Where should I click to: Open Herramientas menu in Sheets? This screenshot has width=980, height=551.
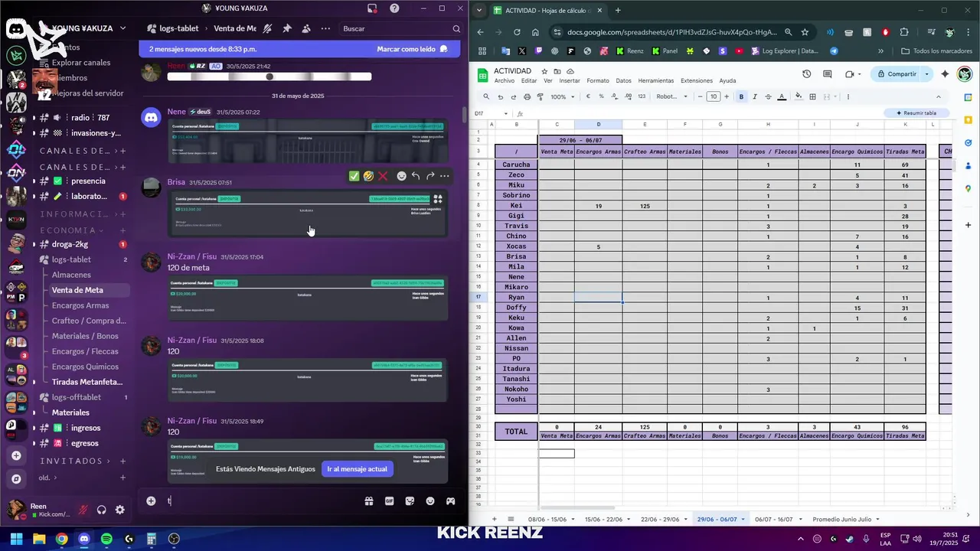pyautogui.click(x=656, y=80)
